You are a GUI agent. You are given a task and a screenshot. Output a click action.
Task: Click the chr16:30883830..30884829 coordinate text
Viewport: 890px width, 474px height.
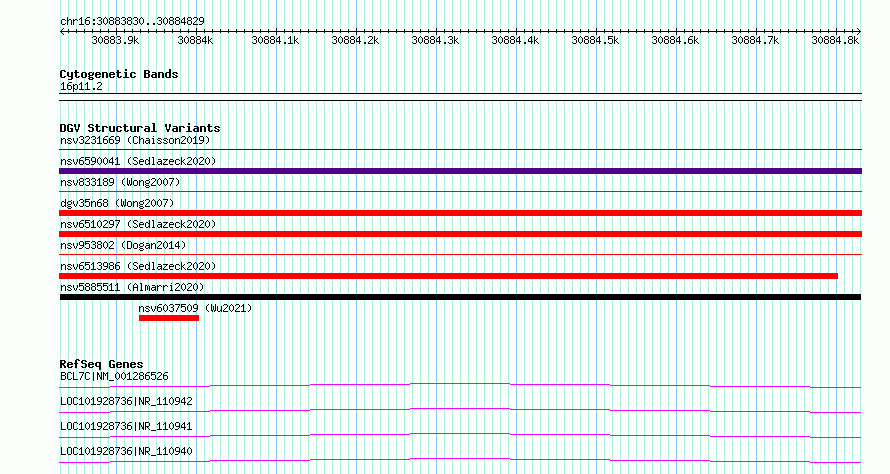click(132, 21)
